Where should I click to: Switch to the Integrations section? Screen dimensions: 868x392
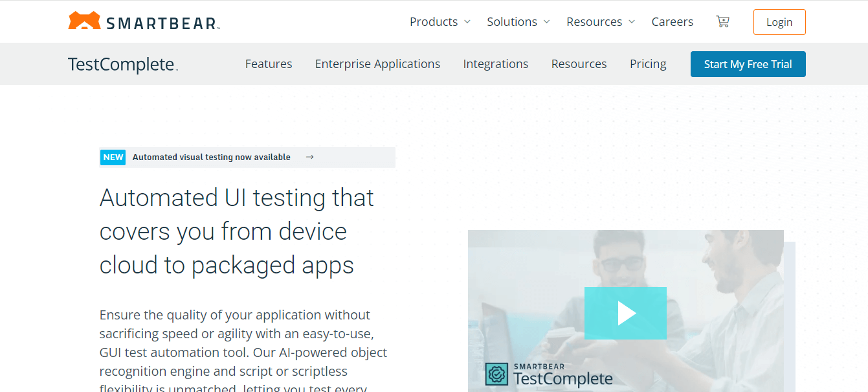point(496,64)
